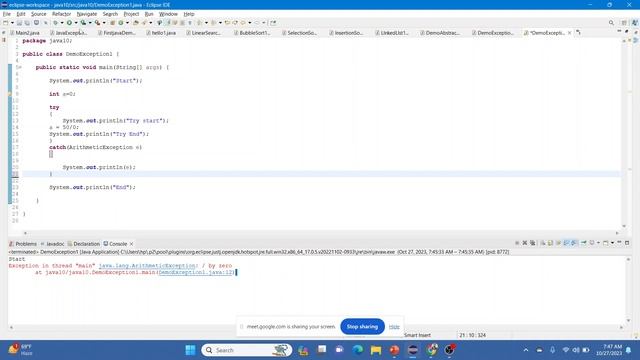Viewport: 640px width, 360px height.
Task: Open the New file dropdown arrow
Action: tap(12, 23)
